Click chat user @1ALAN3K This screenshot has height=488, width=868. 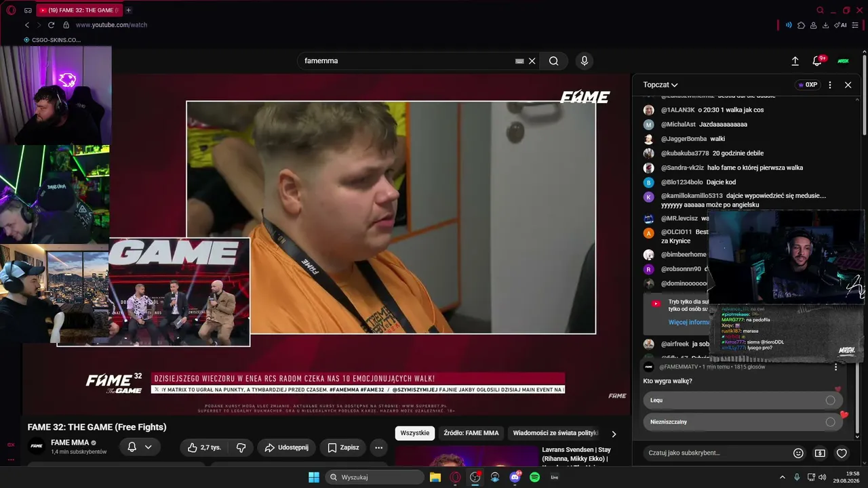coord(677,110)
